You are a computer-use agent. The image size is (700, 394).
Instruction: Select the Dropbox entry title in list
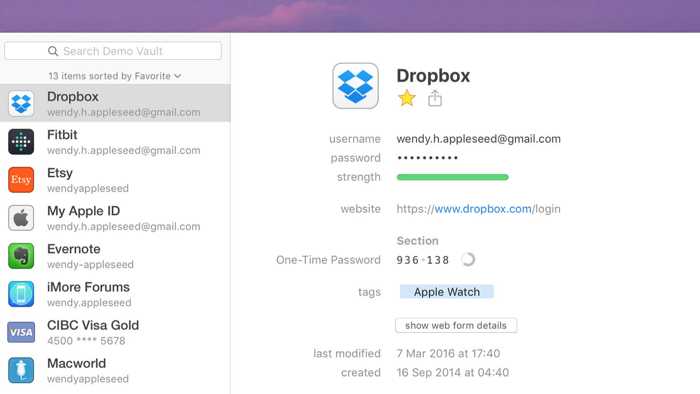point(73,97)
